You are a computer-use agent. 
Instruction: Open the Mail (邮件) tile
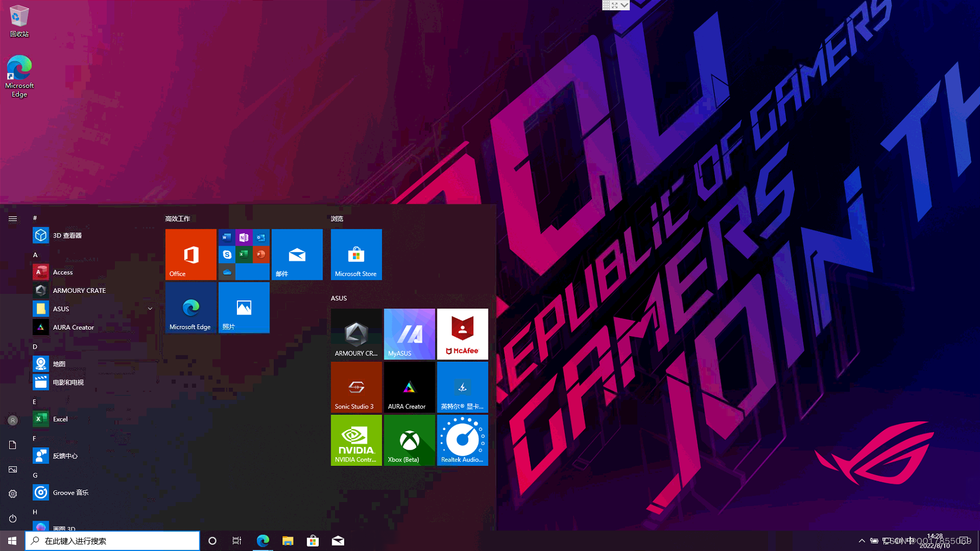(297, 254)
